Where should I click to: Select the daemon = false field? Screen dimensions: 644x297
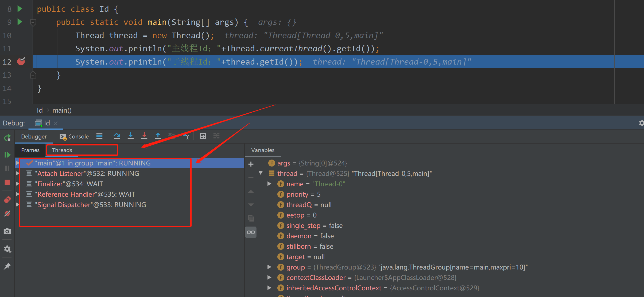coord(451,236)
